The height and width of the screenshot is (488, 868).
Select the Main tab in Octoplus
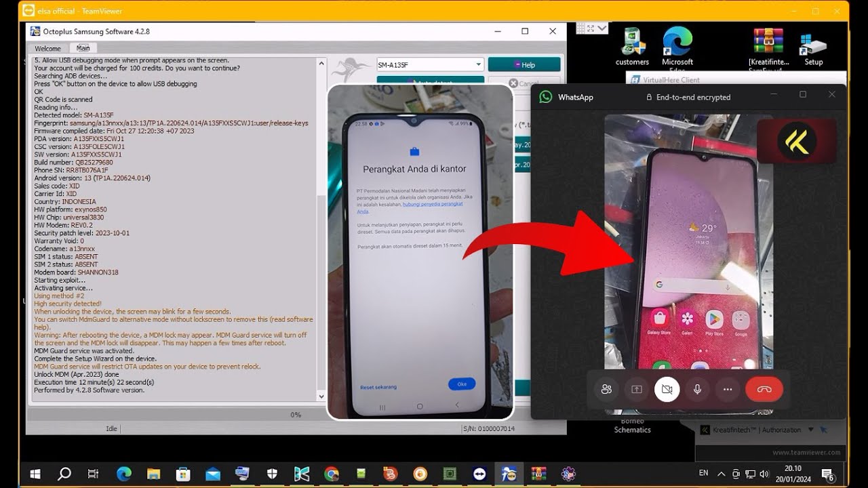pos(83,48)
